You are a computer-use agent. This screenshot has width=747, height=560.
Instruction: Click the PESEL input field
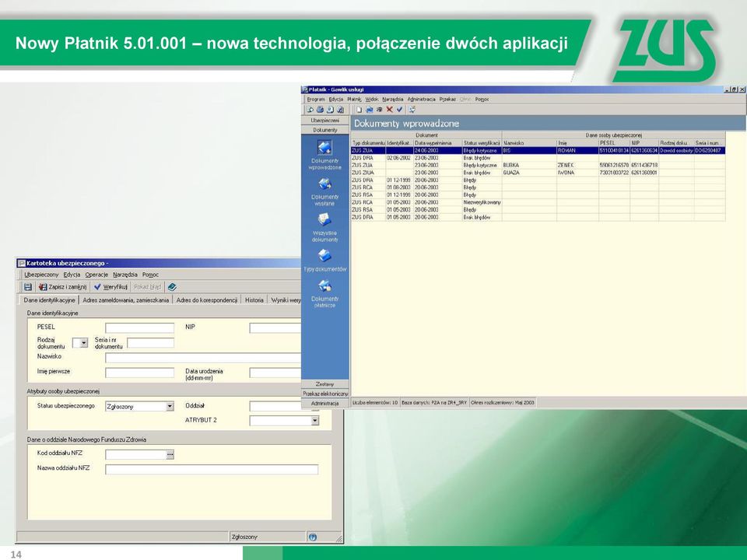(x=139, y=328)
